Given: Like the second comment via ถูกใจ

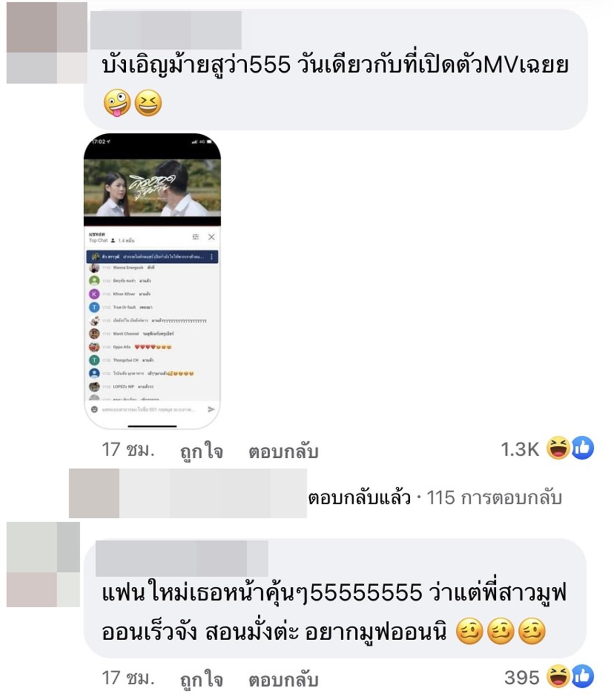Looking at the screenshot, I should point(201,678).
